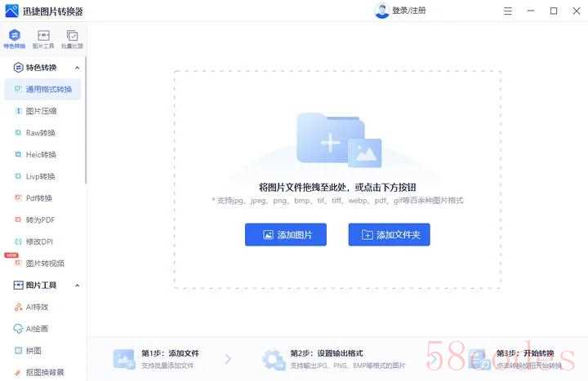Collapse the 特色转换 sidebar section
Viewport: 588px width, 381px height.
[77, 68]
